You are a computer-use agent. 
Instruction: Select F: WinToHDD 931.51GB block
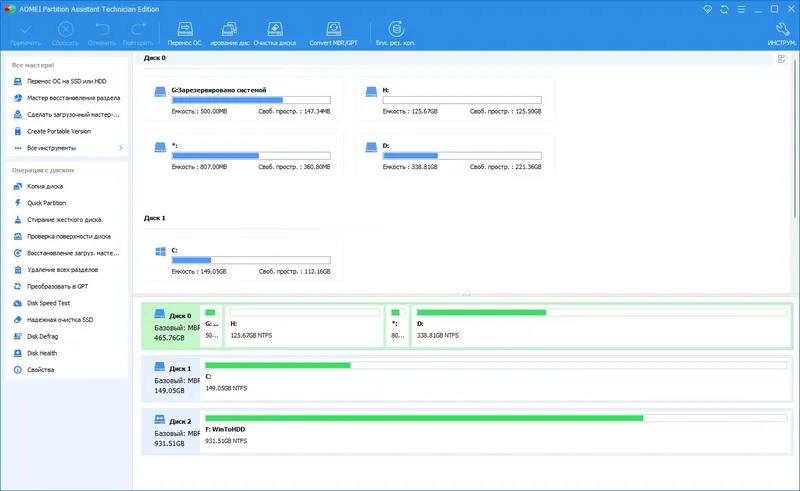[x=496, y=431]
